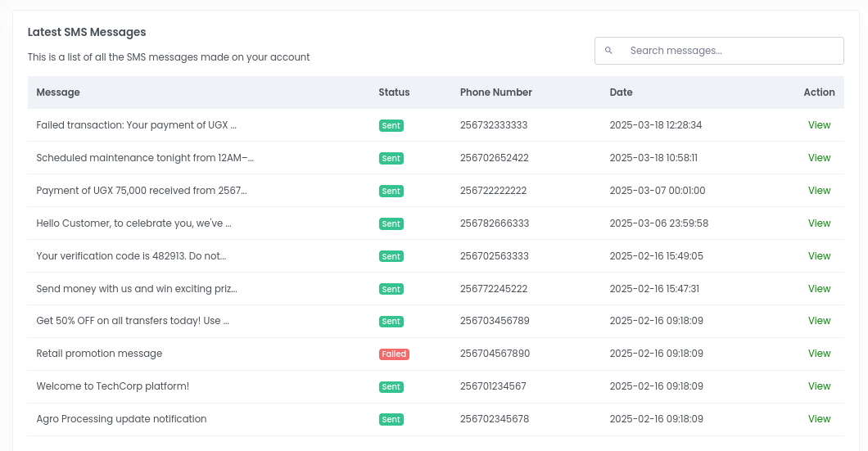Click Sent badge for Welcome to TechCorp row
Image resolution: width=868 pixels, height=451 pixels.
pos(391,387)
